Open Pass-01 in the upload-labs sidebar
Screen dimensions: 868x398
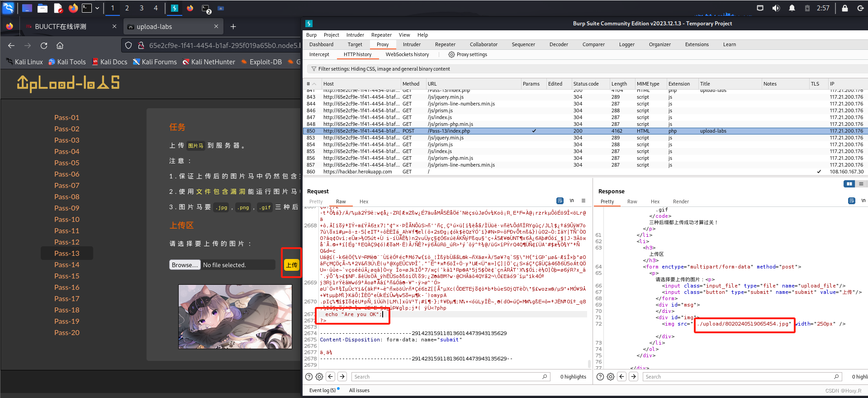point(67,117)
